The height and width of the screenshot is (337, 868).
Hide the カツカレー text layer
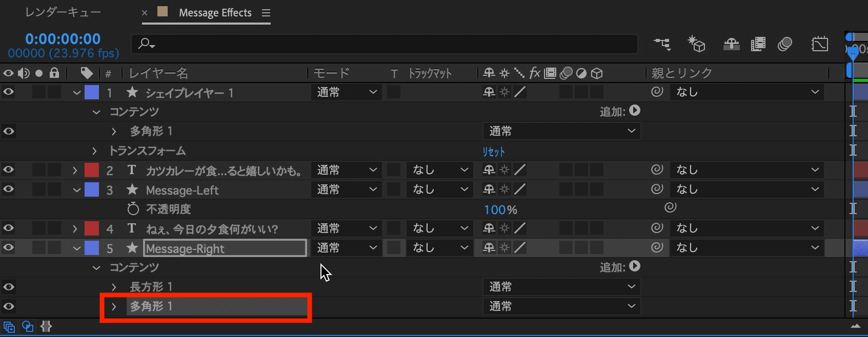tap(9, 170)
